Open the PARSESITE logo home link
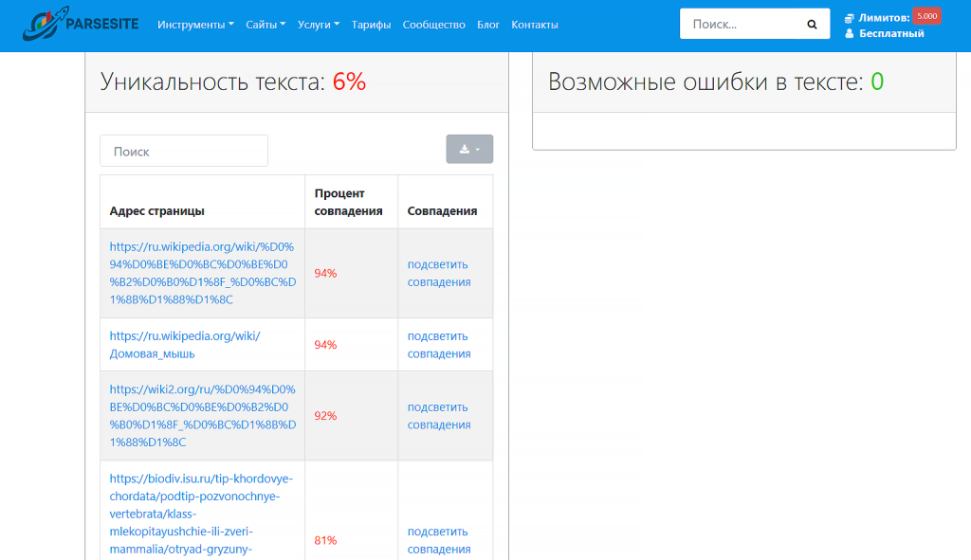This screenshot has width=971, height=560. click(x=81, y=24)
